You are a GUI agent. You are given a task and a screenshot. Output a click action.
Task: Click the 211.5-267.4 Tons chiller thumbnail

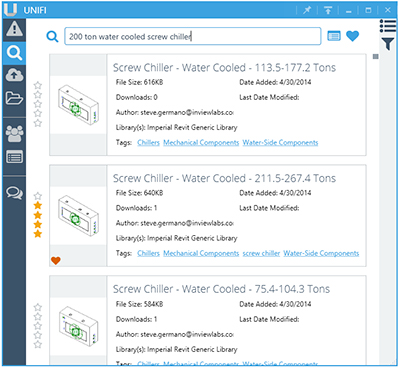coord(78,216)
